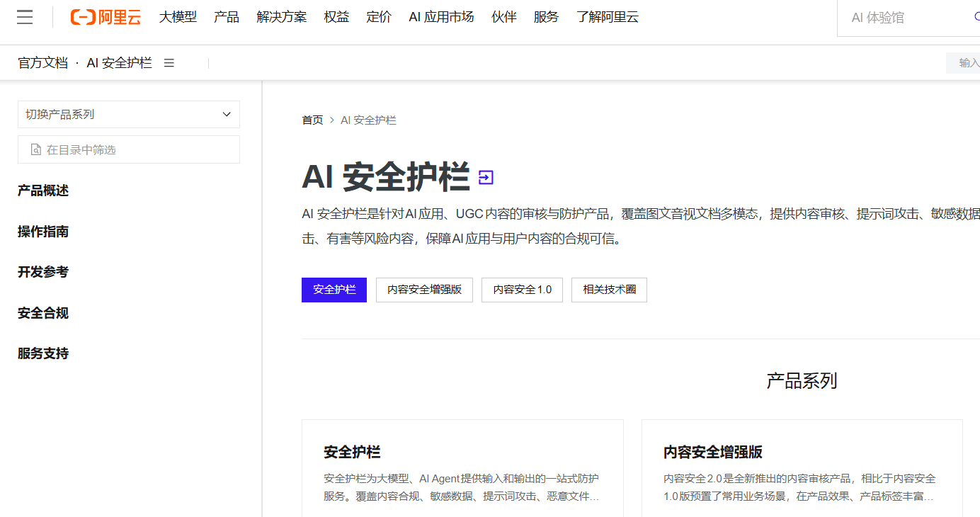Viewport: 980px width, 517px height.
Task: Expand the 切换产品系列 dropdown
Action: coord(129,114)
